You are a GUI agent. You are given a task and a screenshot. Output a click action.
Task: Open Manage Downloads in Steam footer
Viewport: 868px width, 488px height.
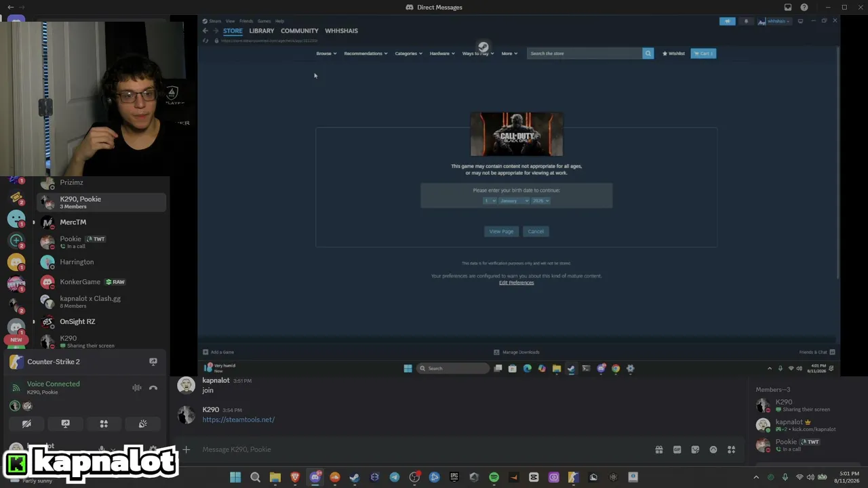coord(517,352)
